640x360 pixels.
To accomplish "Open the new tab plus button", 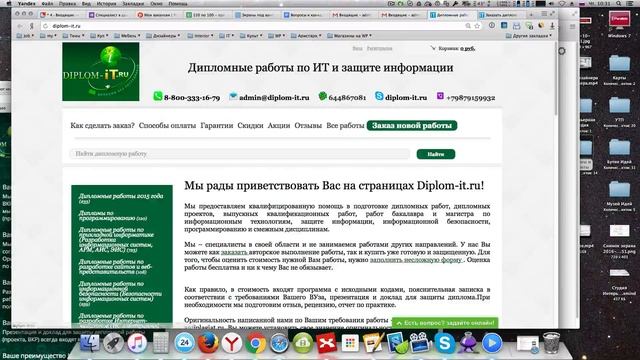I will 531,15.
